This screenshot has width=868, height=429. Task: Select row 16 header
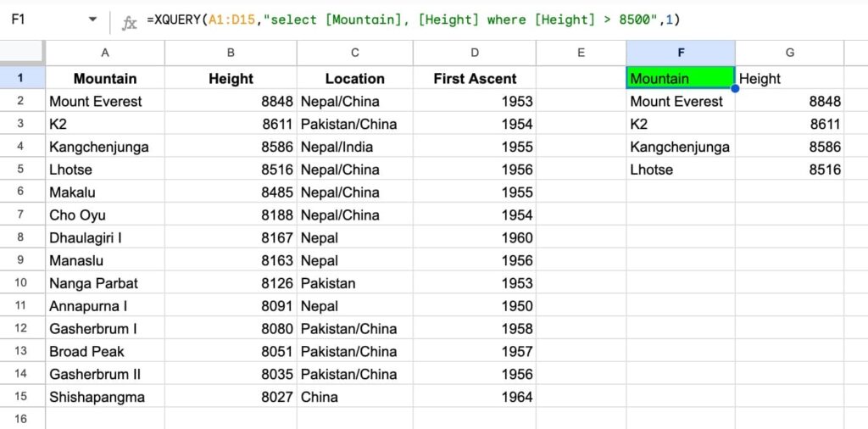22,419
